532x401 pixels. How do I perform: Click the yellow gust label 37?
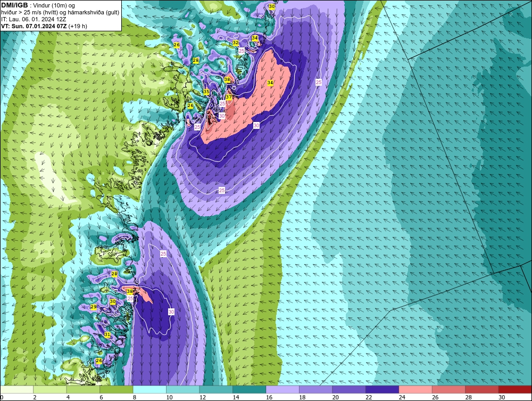point(229,97)
